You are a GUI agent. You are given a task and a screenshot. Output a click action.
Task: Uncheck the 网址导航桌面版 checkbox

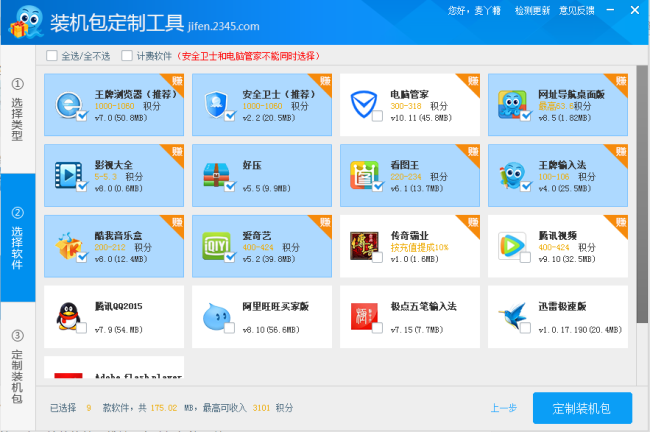tap(526, 116)
